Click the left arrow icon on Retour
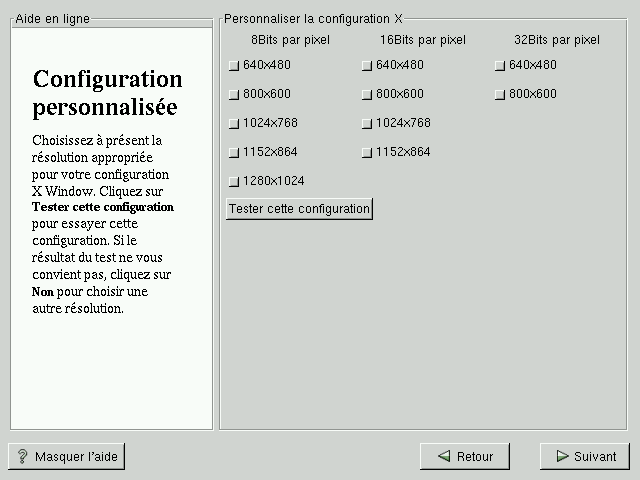640x480 pixels. [x=443, y=457]
